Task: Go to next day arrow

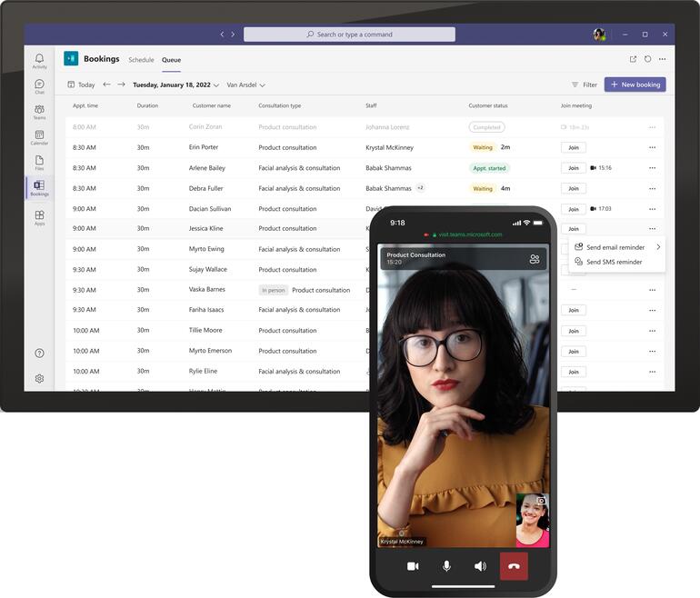Action: coord(122,84)
